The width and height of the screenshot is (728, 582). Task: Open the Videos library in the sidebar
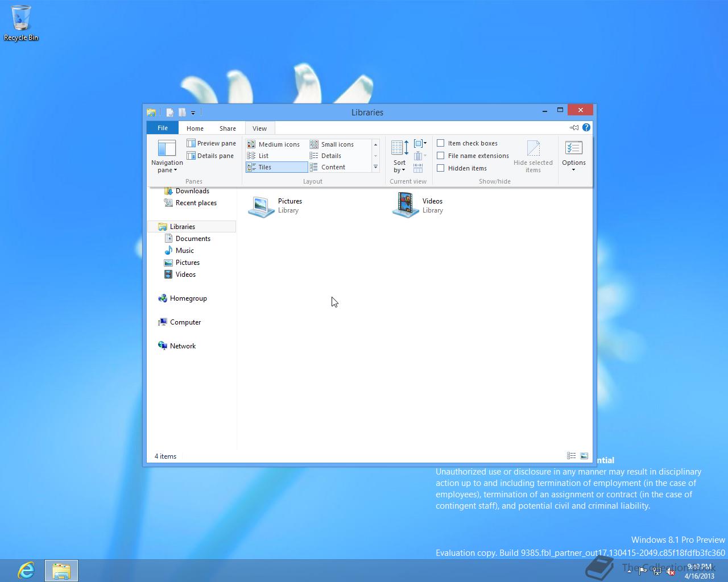(x=185, y=275)
